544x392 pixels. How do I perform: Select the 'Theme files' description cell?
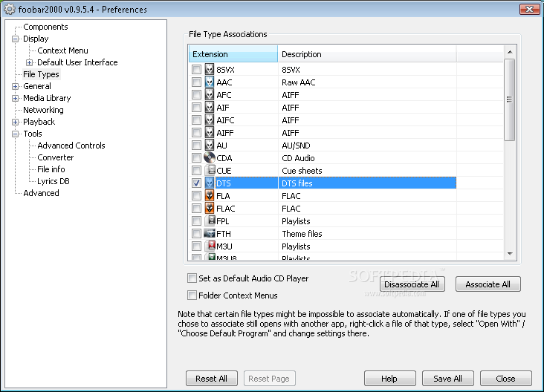click(x=367, y=234)
